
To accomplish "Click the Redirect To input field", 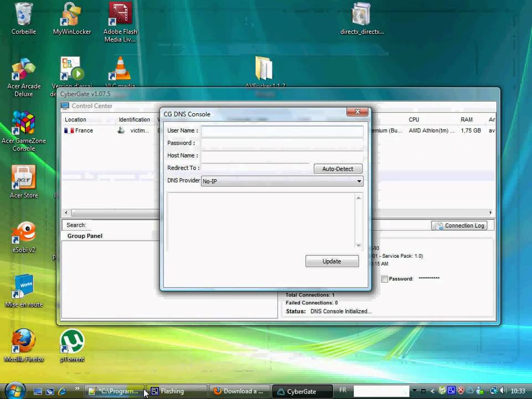I will click(256, 168).
